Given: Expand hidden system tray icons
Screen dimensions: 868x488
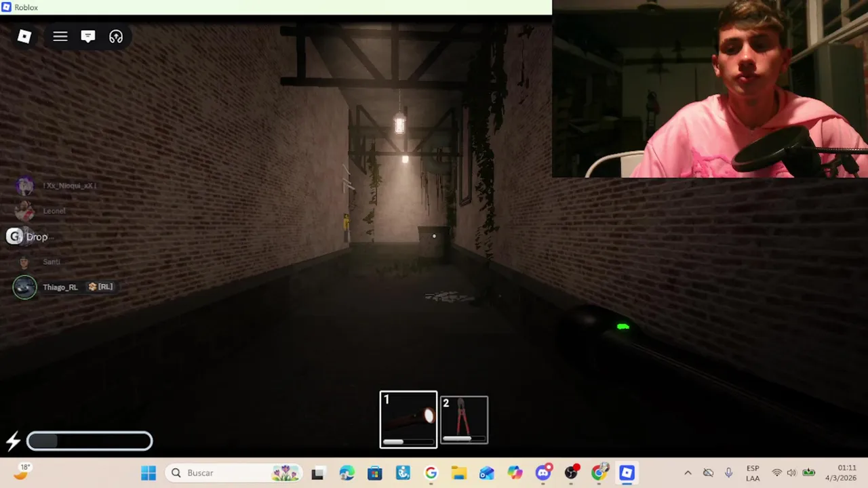Looking at the screenshot, I should pos(688,473).
